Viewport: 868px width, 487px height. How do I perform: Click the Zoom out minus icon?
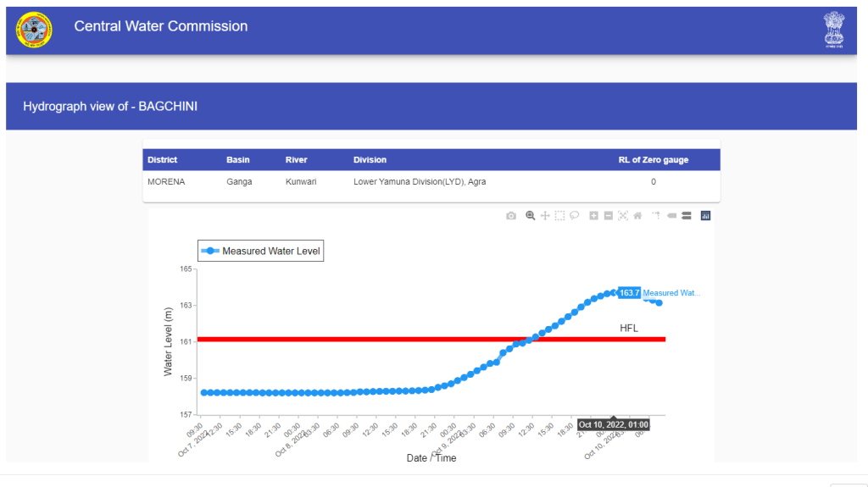pyautogui.click(x=609, y=216)
